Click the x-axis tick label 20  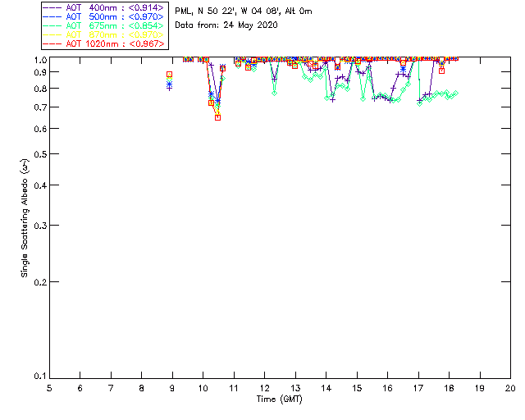pyautogui.click(x=510, y=388)
